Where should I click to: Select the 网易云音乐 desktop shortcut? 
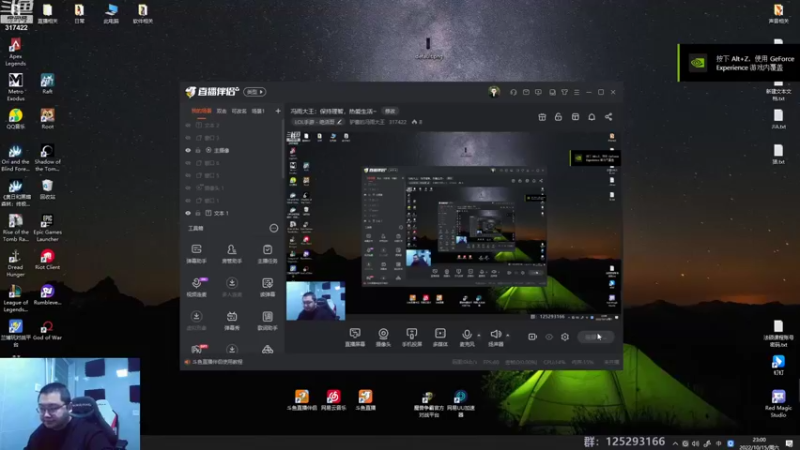334,401
